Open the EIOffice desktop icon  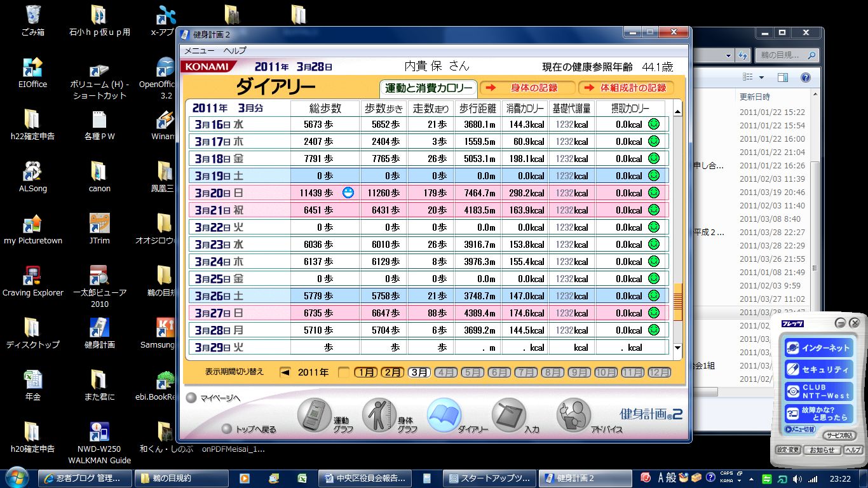[x=32, y=72]
